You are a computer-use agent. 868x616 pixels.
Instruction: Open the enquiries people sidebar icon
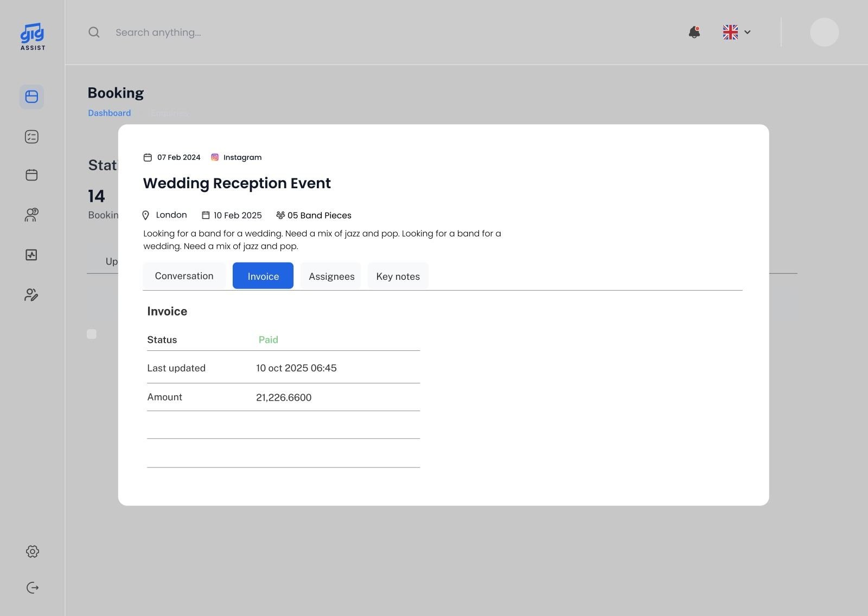pos(31,215)
